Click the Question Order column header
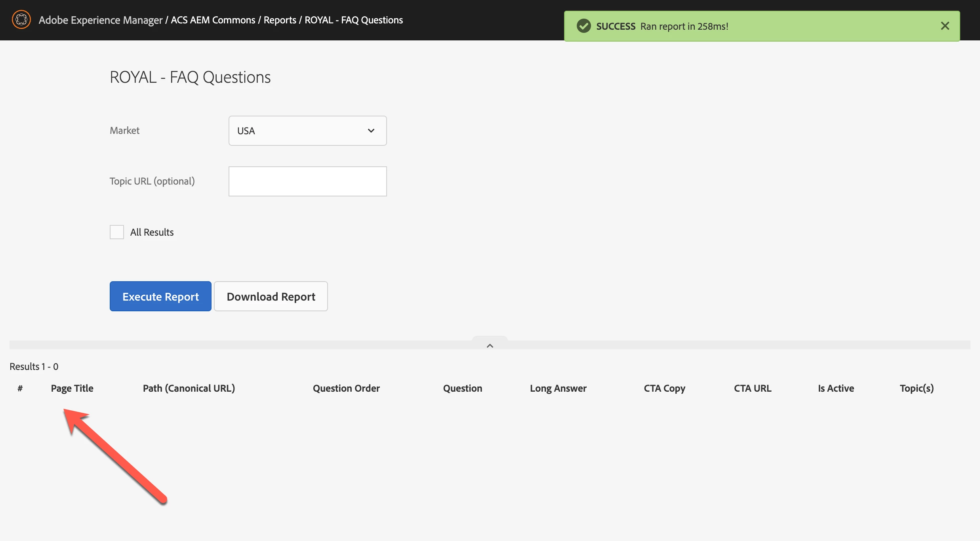 click(346, 388)
